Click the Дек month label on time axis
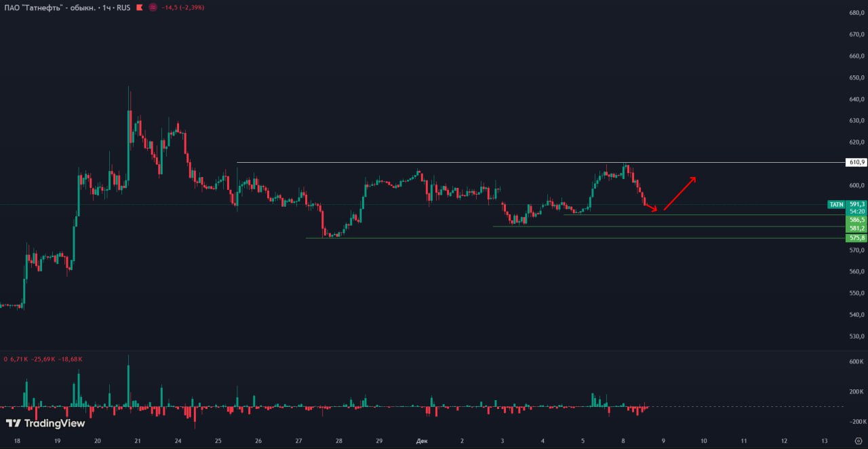868x449 pixels. [422, 441]
